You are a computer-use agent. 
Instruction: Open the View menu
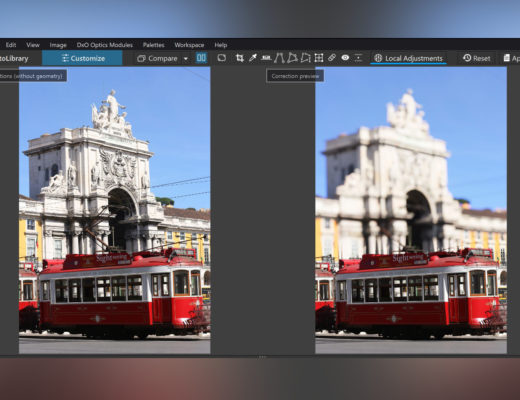pos(33,45)
